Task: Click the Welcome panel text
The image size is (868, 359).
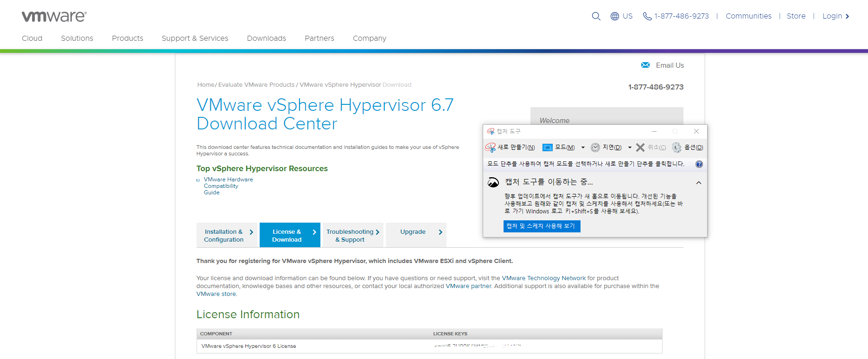Action: [555, 120]
